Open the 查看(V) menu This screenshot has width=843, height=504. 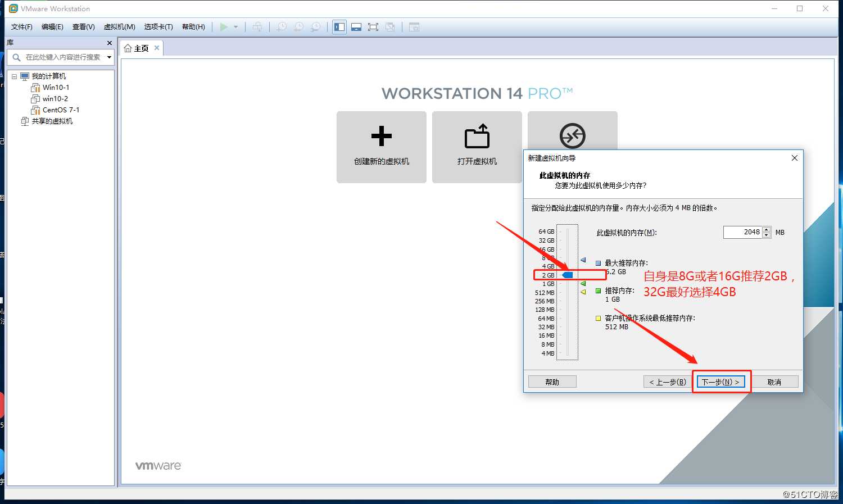click(83, 27)
